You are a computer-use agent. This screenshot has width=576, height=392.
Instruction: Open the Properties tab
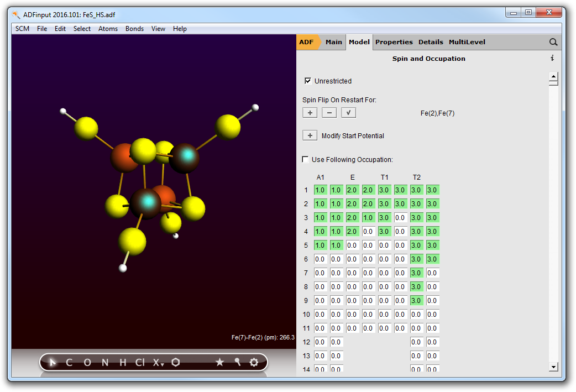(394, 42)
